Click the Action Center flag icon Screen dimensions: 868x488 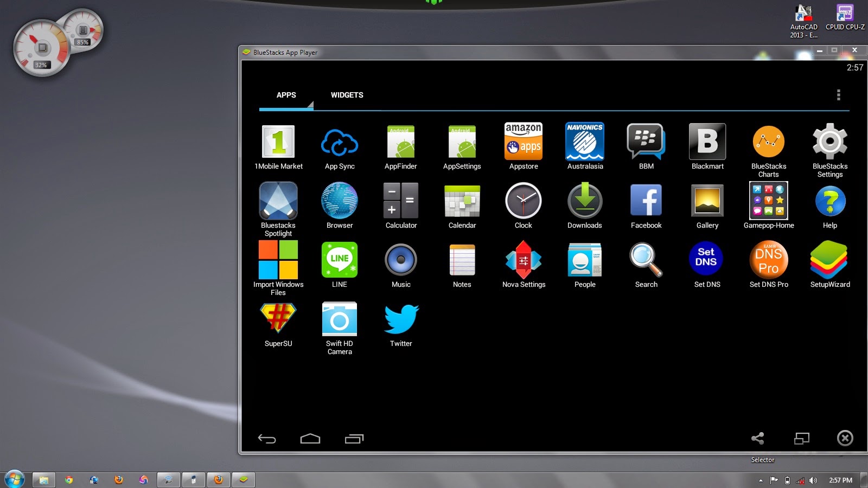pyautogui.click(x=774, y=480)
